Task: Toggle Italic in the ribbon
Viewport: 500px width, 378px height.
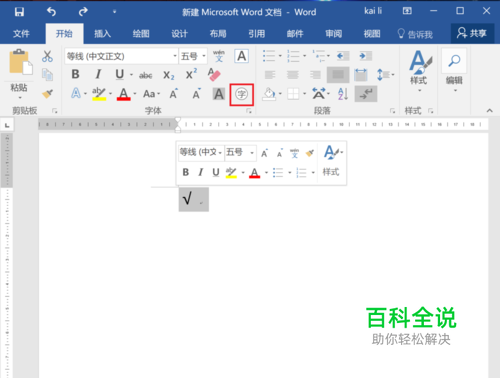Action: click(x=98, y=74)
